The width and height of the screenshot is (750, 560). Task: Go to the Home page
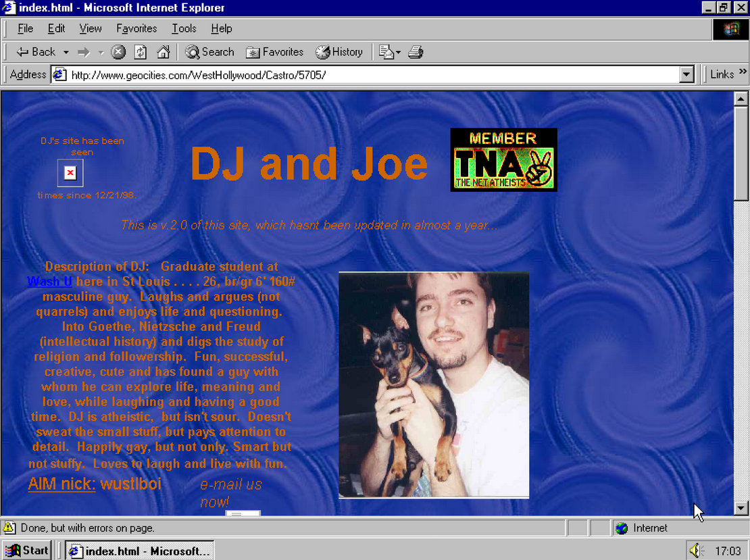tap(163, 52)
